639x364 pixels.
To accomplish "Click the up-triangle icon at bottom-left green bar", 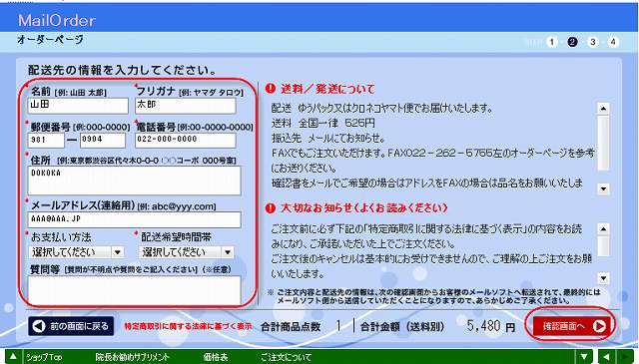I will pos(13,357).
